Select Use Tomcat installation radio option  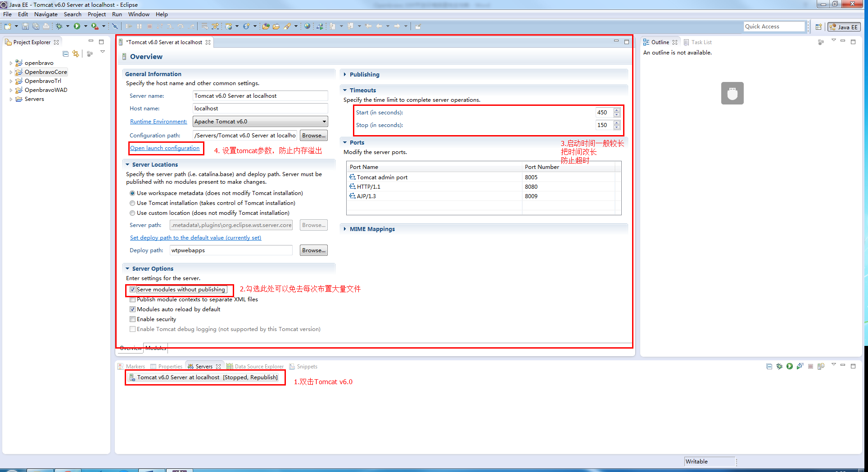pyautogui.click(x=132, y=203)
